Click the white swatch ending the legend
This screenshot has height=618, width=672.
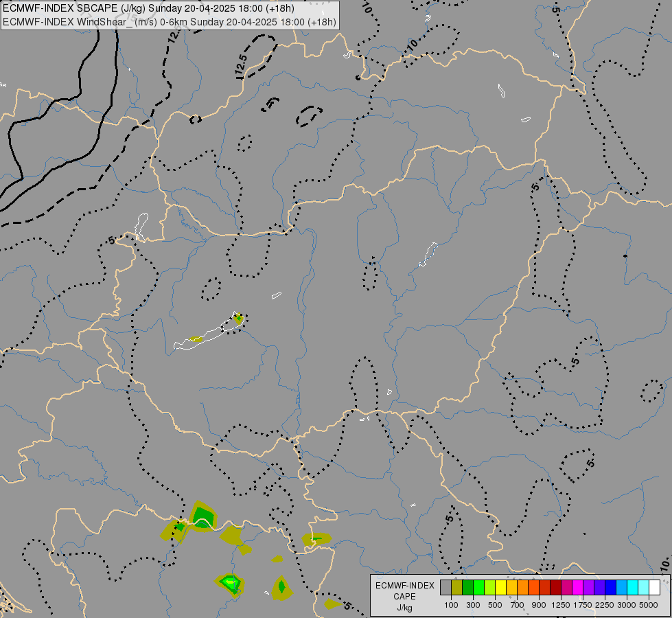[x=654, y=588]
